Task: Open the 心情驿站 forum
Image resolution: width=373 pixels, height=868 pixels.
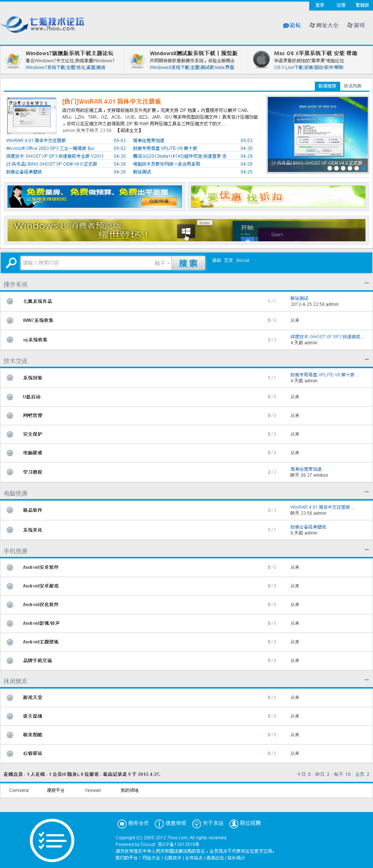Action: [32, 753]
